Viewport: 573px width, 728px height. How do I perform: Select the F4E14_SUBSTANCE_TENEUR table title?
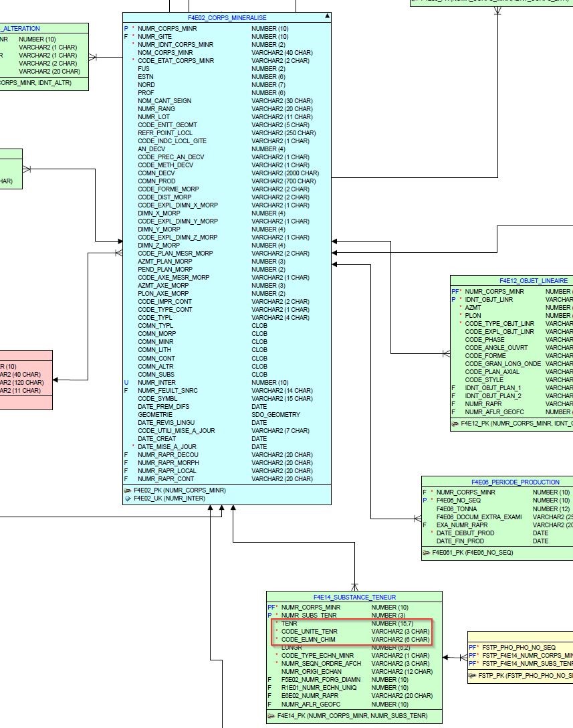pyautogui.click(x=354, y=597)
